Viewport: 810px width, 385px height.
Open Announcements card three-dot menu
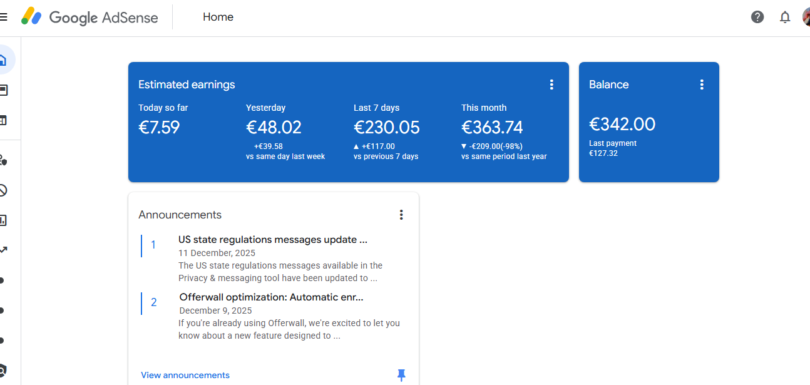click(x=401, y=215)
